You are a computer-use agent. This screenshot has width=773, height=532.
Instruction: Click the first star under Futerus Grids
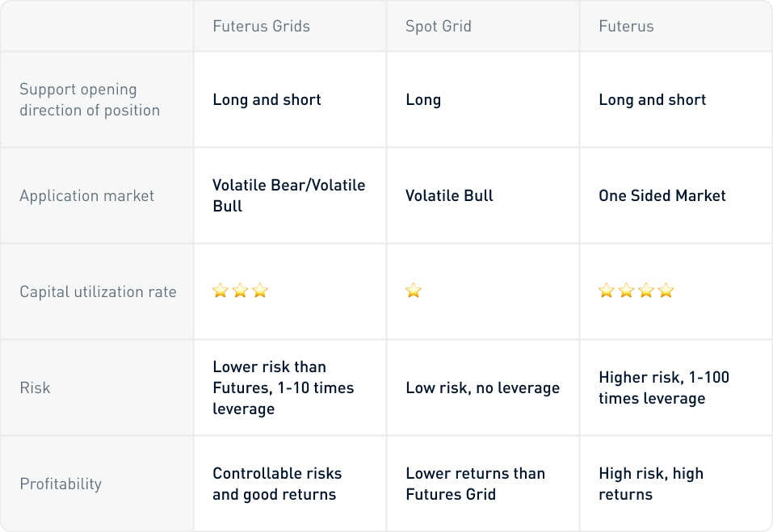click(221, 291)
